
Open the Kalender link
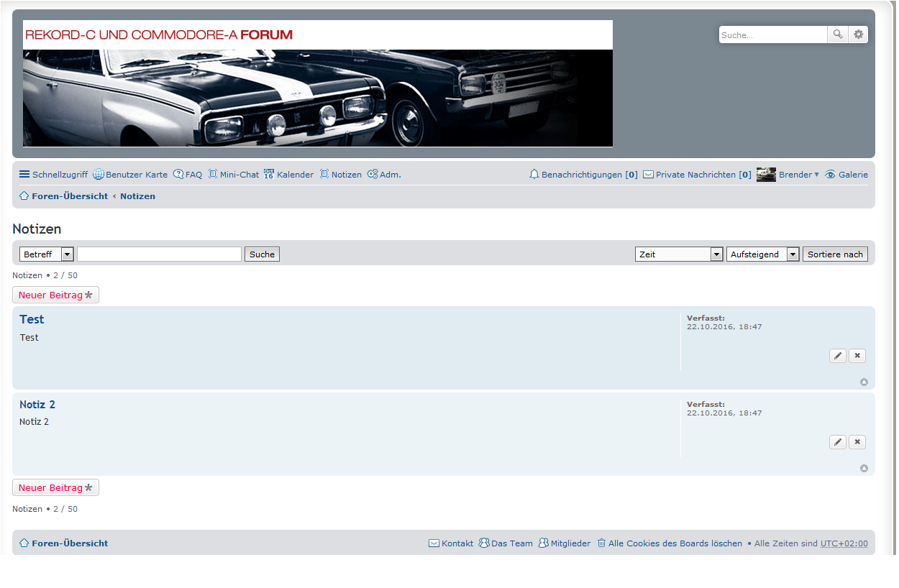[288, 175]
